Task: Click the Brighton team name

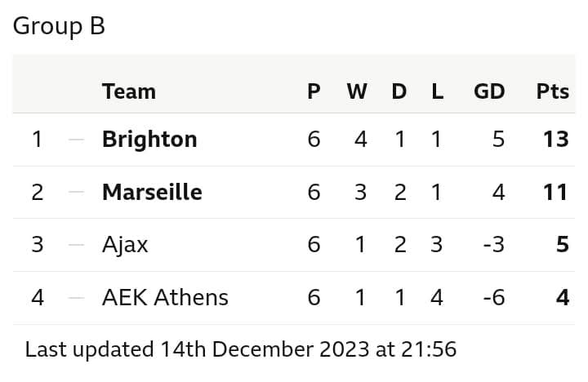Action: click(x=149, y=140)
